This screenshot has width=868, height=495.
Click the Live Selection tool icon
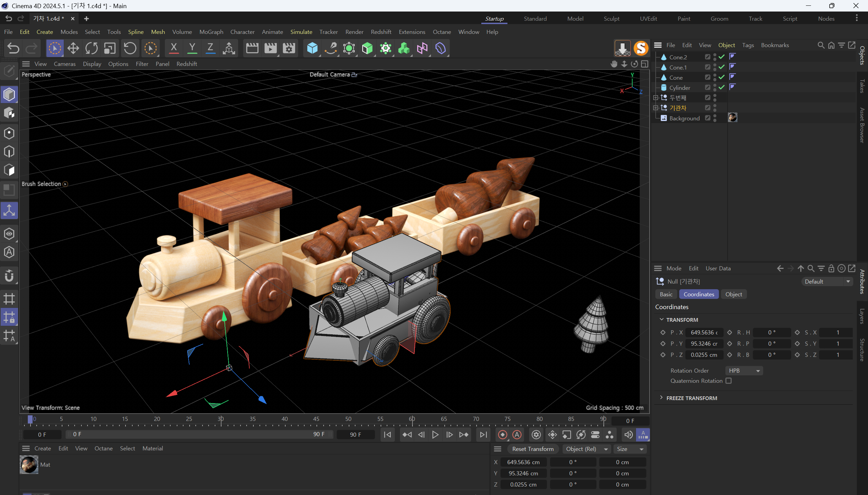tap(55, 48)
